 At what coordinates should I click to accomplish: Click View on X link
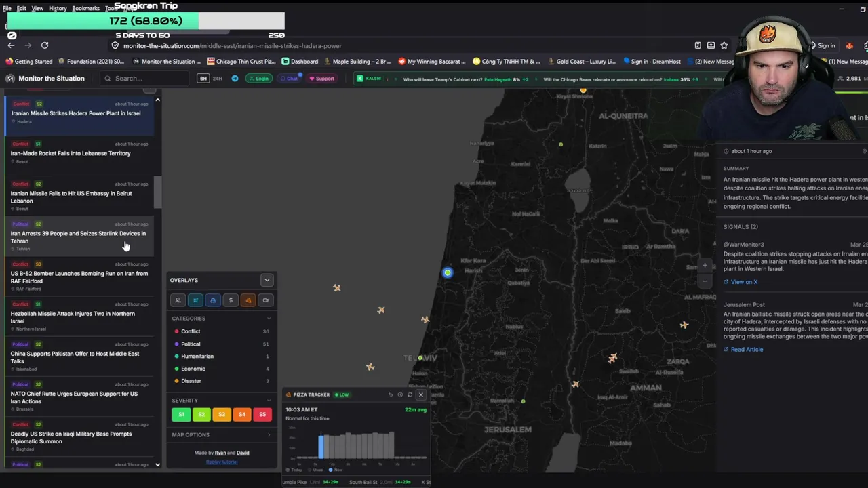[741, 282]
